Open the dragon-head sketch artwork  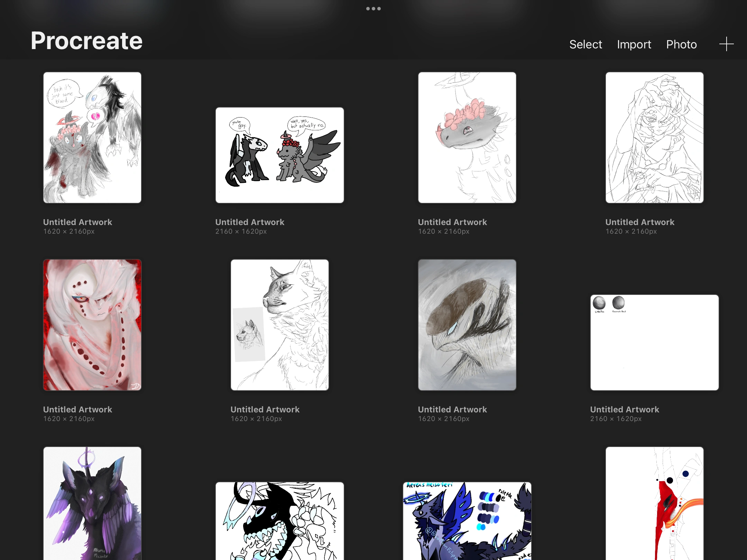pyautogui.click(x=467, y=137)
